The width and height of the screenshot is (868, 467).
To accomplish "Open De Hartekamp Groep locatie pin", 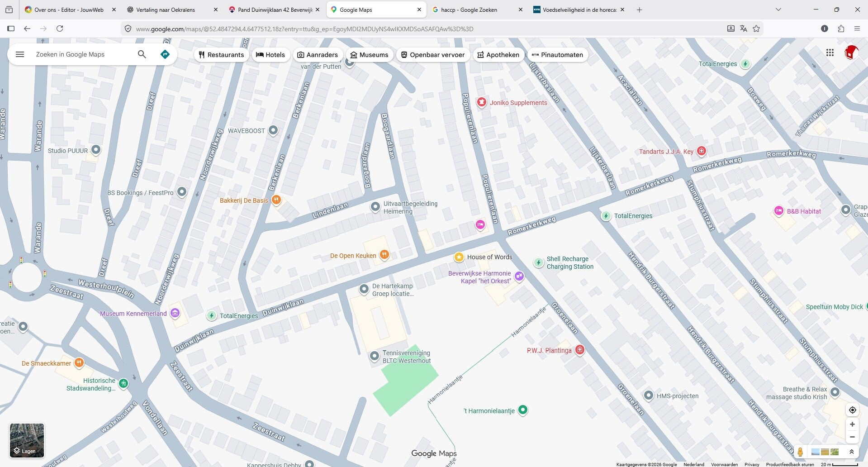I will (x=364, y=289).
